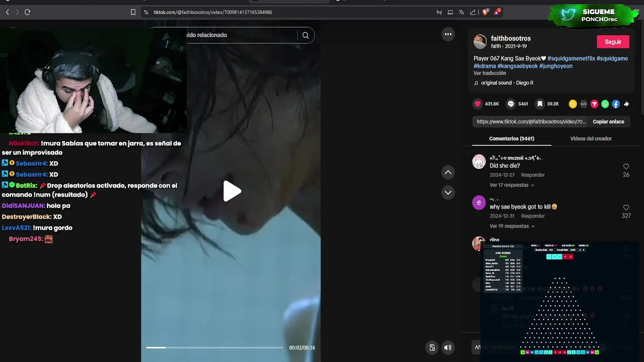Like the 'Did she die?' comment
Viewport: 644px width, 362px height.
point(626,167)
